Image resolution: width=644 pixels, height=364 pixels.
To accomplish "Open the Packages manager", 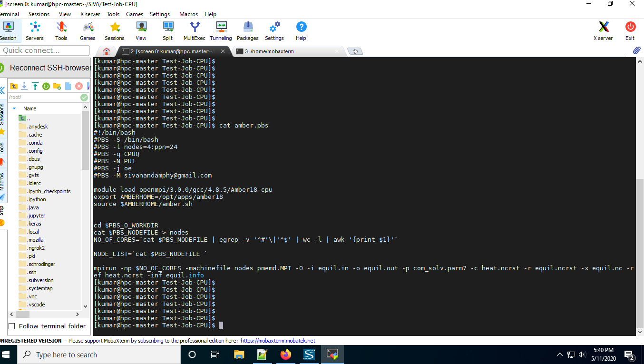I will tap(248, 30).
